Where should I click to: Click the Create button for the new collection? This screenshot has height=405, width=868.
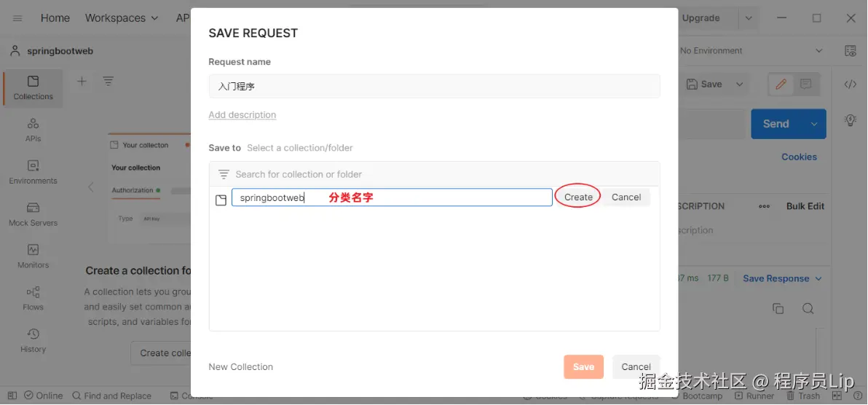pos(578,197)
